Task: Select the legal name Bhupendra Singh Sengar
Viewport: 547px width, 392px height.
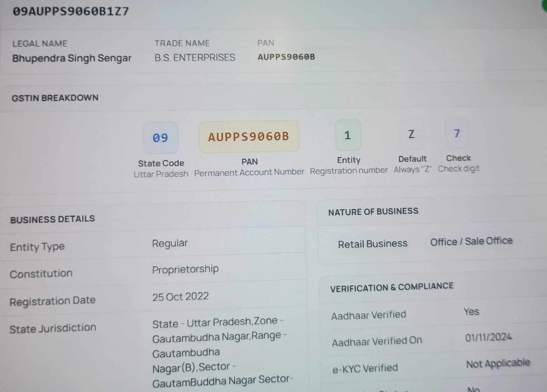Action: pos(72,58)
